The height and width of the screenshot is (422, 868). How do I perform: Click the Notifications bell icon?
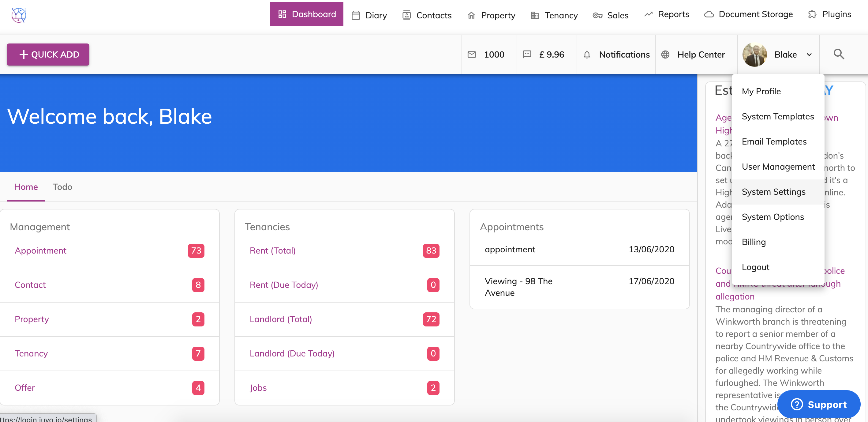tap(587, 55)
